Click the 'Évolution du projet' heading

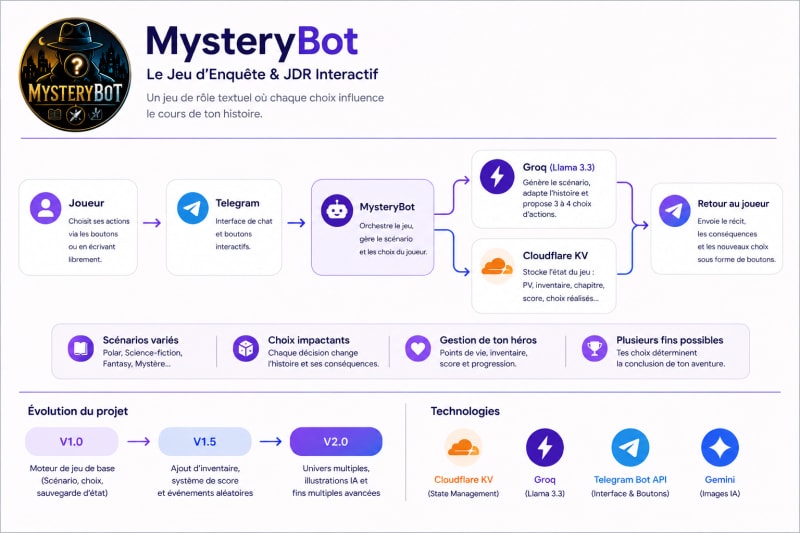pyautogui.click(x=78, y=411)
